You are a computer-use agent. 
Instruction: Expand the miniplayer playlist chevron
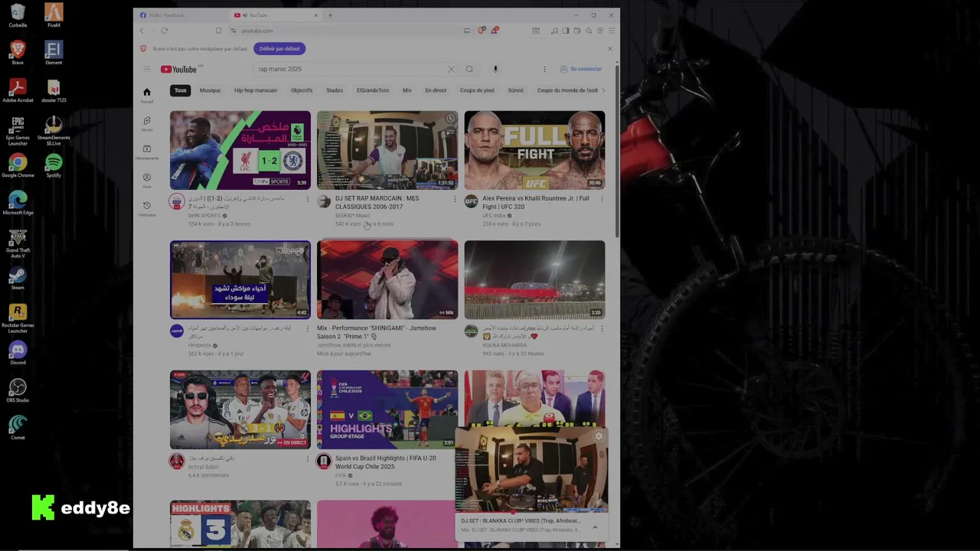[595, 527]
